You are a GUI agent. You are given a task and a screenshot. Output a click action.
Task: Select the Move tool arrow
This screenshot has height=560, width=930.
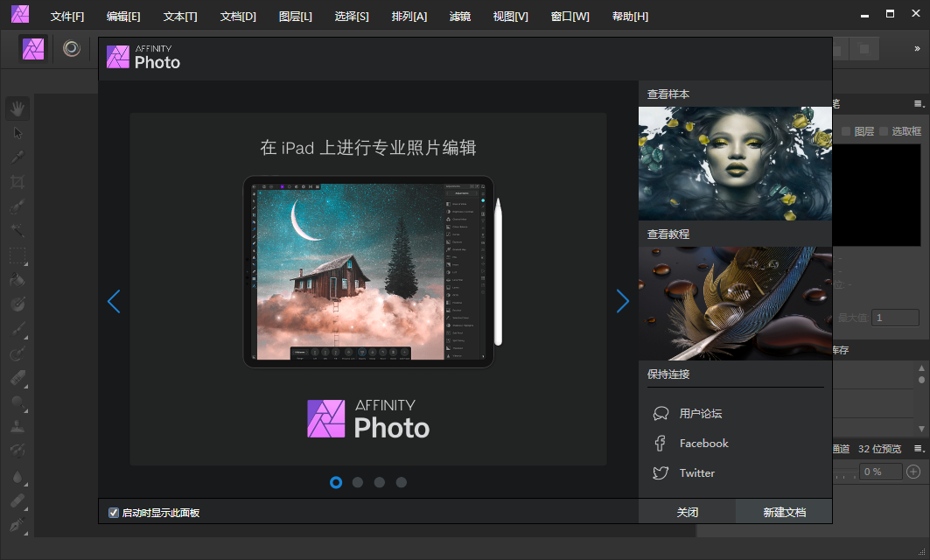tap(17, 133)
